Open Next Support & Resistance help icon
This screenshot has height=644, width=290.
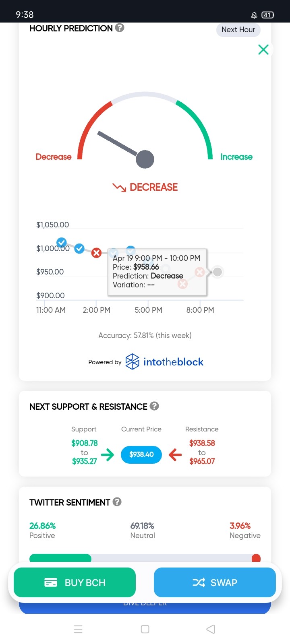point(154,406)
